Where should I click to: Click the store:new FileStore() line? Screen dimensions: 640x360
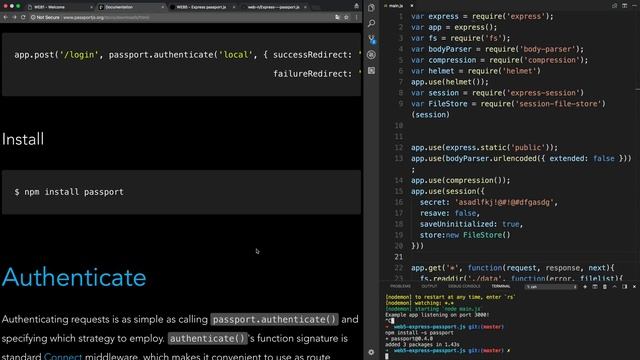tap(465, 235)
